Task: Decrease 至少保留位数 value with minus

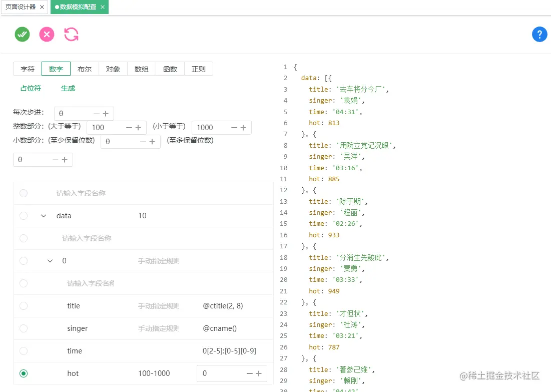Action: (x=143, y=142)
